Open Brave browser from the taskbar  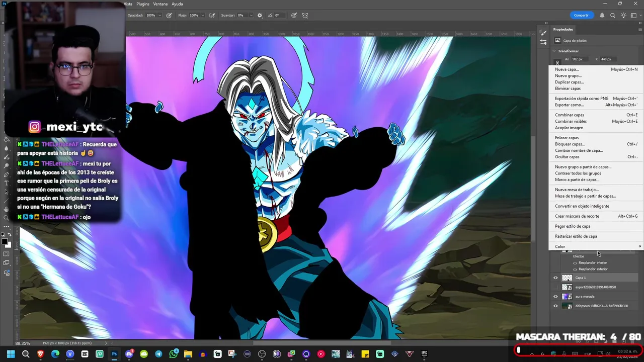coord(41,354)
